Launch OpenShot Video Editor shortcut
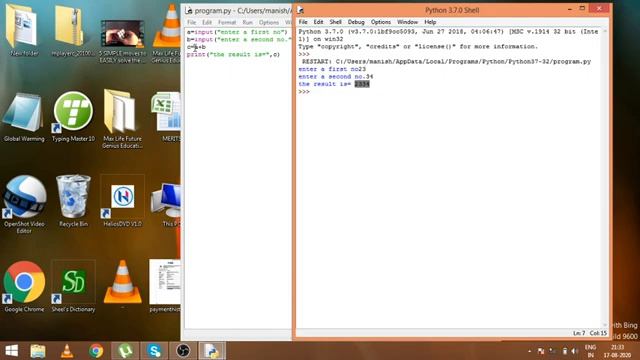The image size is (640, 360). [24, 203]
